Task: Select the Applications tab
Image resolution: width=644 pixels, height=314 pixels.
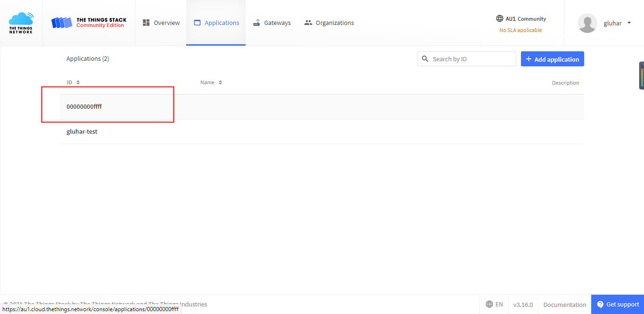Action: [216, 23]
